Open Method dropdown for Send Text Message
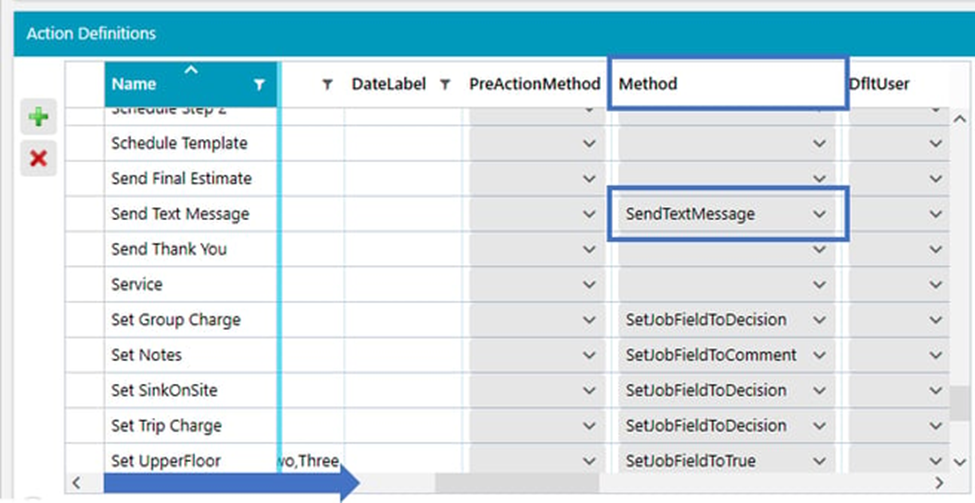Screen dimensions: 975x503 [x=820, y=214]
